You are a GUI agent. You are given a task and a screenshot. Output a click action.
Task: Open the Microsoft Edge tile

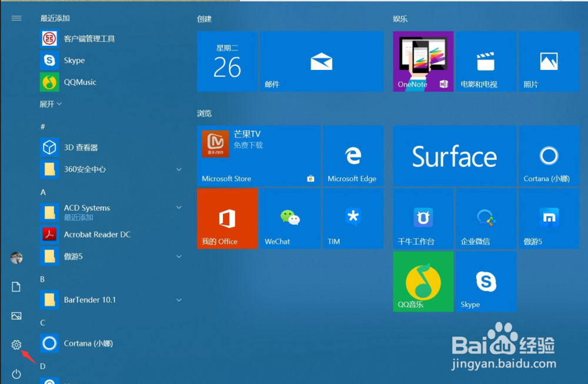pos(353,156)
